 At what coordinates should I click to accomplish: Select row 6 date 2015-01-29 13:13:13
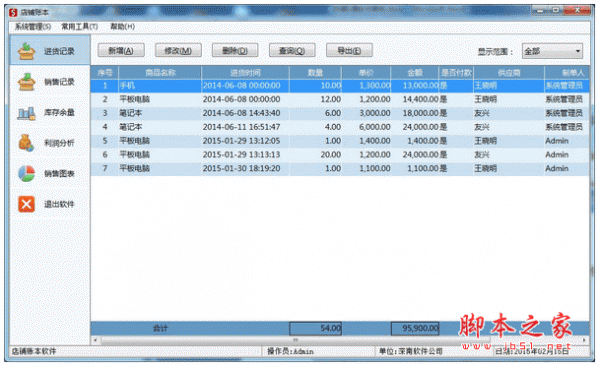click(x=241, y=155)
